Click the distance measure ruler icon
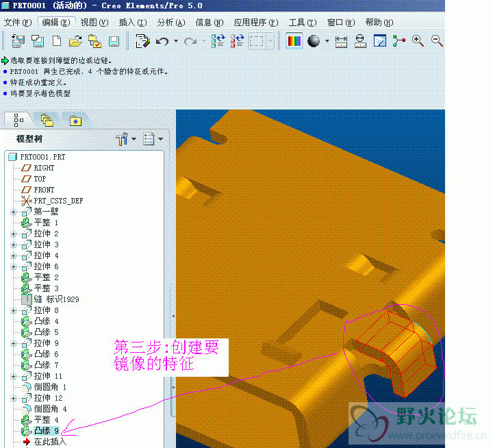 click(341, 41)
